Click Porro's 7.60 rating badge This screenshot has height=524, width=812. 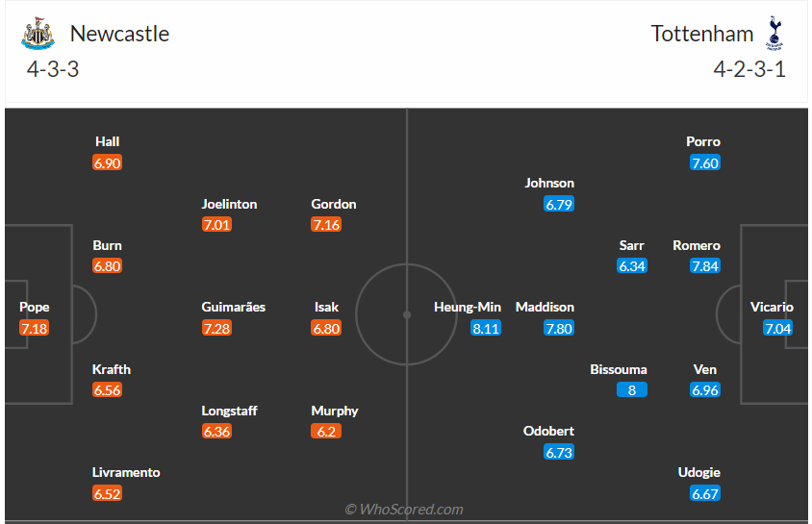pos(705,162)
